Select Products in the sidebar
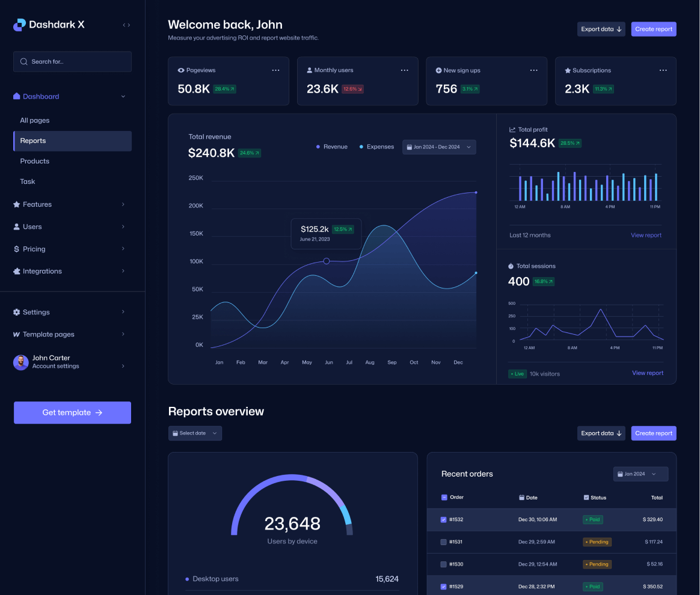Viewport: 700px width, 595px height. [x=34, y=161]
